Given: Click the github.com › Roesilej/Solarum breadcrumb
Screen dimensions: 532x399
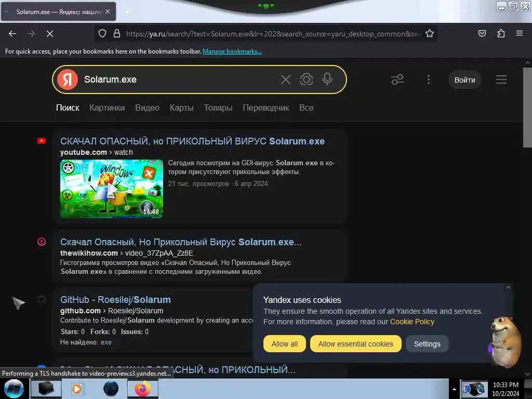Looking at the screenshot, I should 112,311.
